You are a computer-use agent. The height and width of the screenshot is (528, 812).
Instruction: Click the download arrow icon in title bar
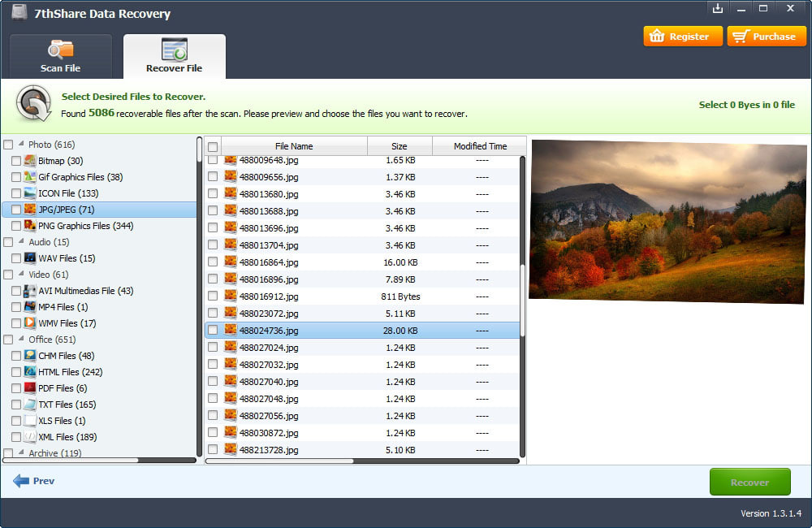coord(718,8)
